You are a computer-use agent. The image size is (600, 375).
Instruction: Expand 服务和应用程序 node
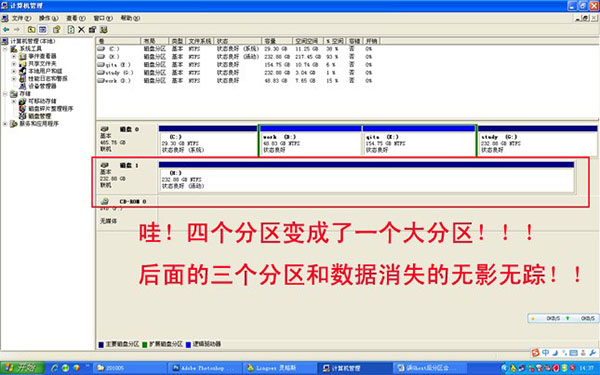coord(5,124)
